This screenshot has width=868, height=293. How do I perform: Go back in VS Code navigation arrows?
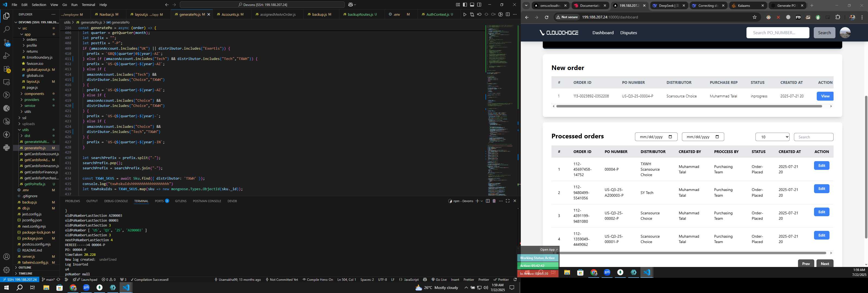pyautogui.click(x=167, y=5)
